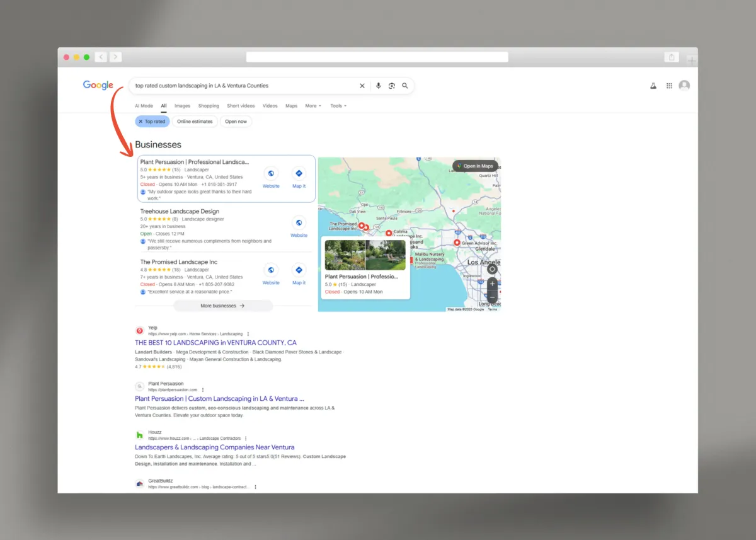Click the lawn chair photo on the map card

coord(386,255)
